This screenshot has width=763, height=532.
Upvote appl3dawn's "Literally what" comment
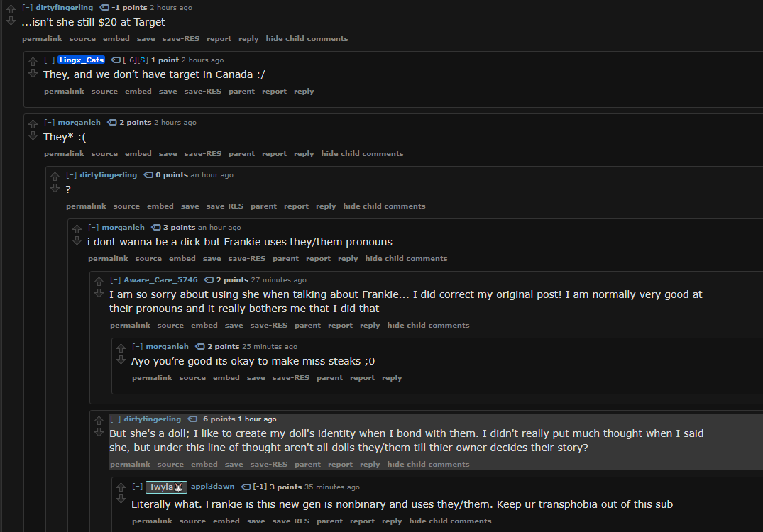click(x=121, y=487)
